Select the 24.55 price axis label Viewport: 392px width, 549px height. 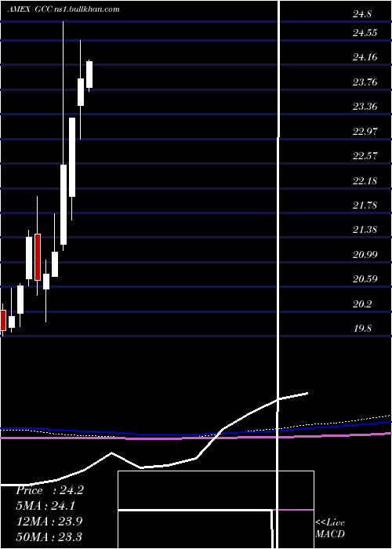pos(365,33)
